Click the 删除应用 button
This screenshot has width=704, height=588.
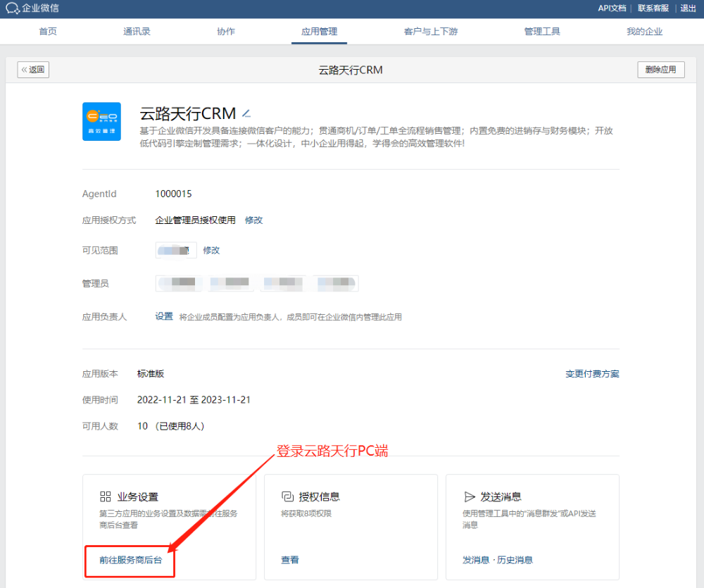click(661, 70)
